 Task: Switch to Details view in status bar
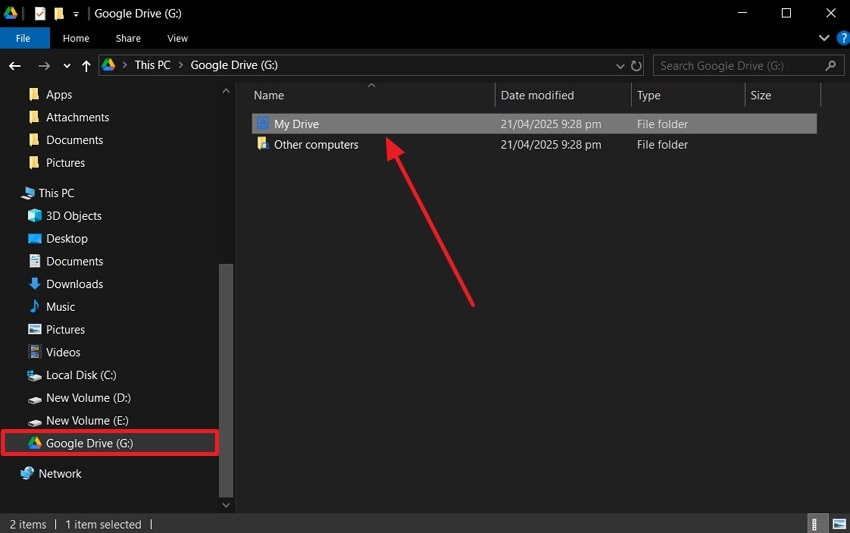[817, 524]
